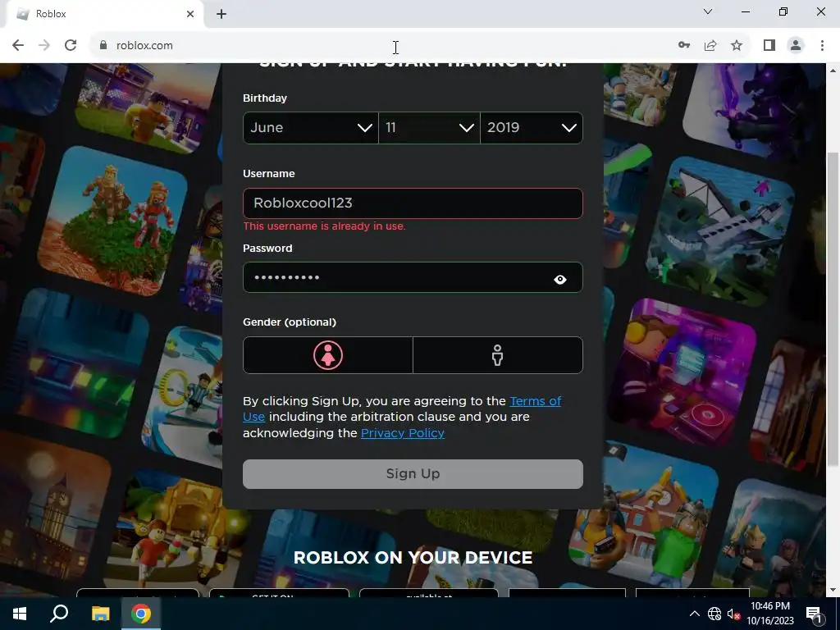Click the muted volume tray icon
840x630 pixels.
coord(733,614)
